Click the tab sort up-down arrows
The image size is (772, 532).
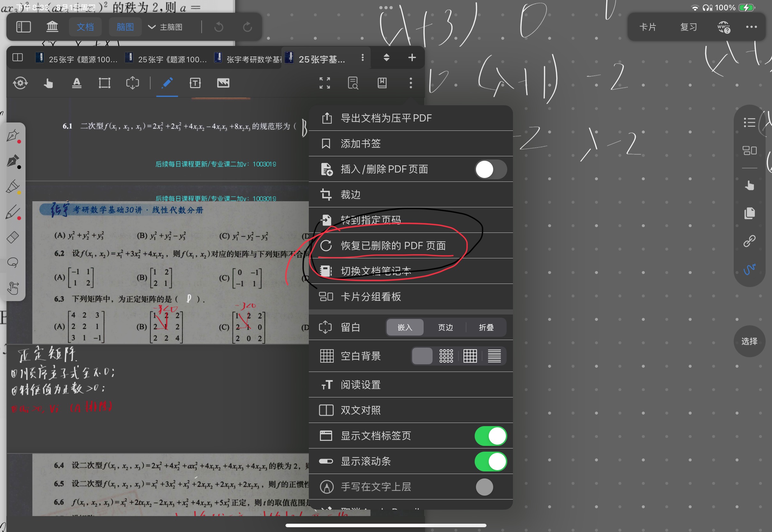386,58
